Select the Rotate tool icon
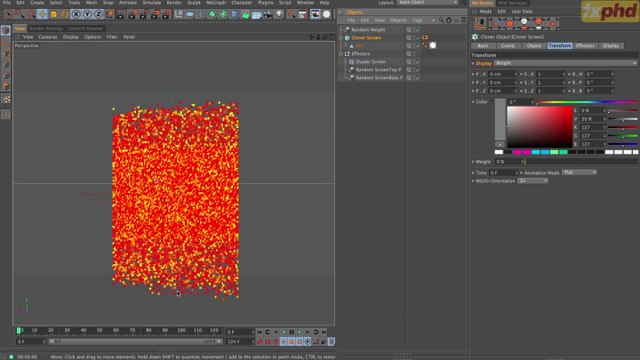640x360 pixels. pos(64,14)
